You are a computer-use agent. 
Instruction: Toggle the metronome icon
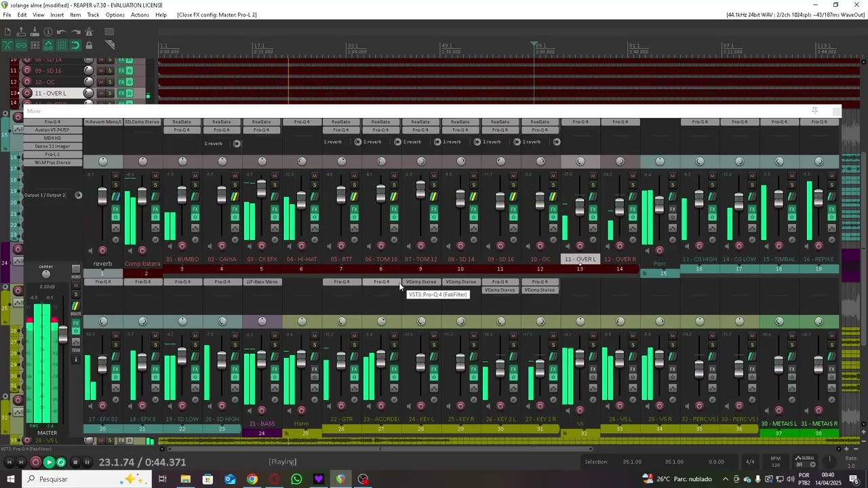coord(89,32)
